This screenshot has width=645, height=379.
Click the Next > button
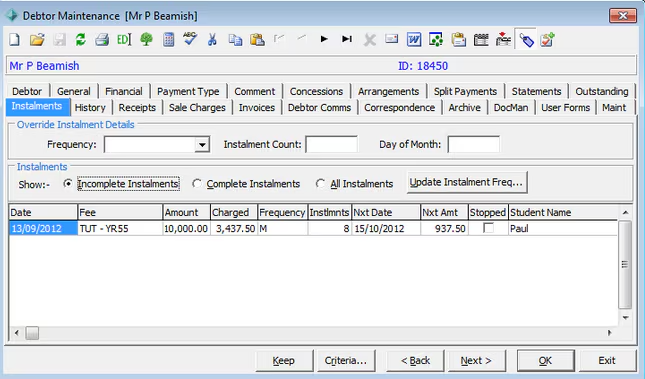[x=476, y=360]
